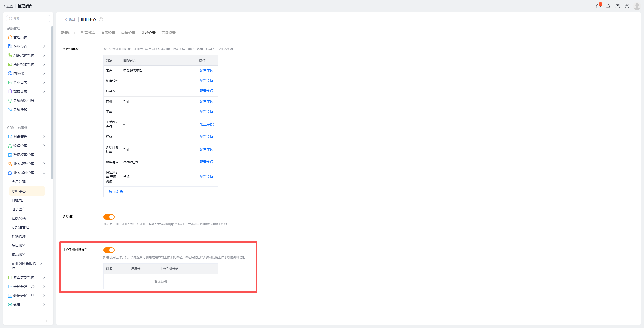This screenshot has width=644, height=328.
Task: Click the 添加对象 link
Action: click(115, 192)
